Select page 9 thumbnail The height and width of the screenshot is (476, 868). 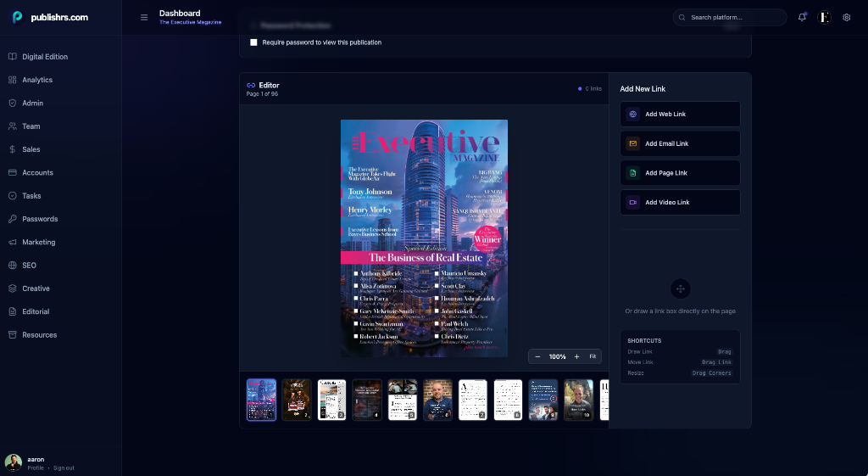(x=543, y=400)
